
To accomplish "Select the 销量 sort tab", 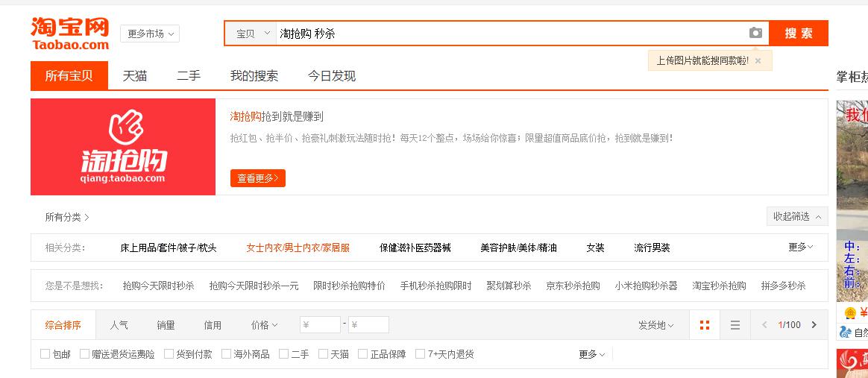I will (x=166, y=325).
